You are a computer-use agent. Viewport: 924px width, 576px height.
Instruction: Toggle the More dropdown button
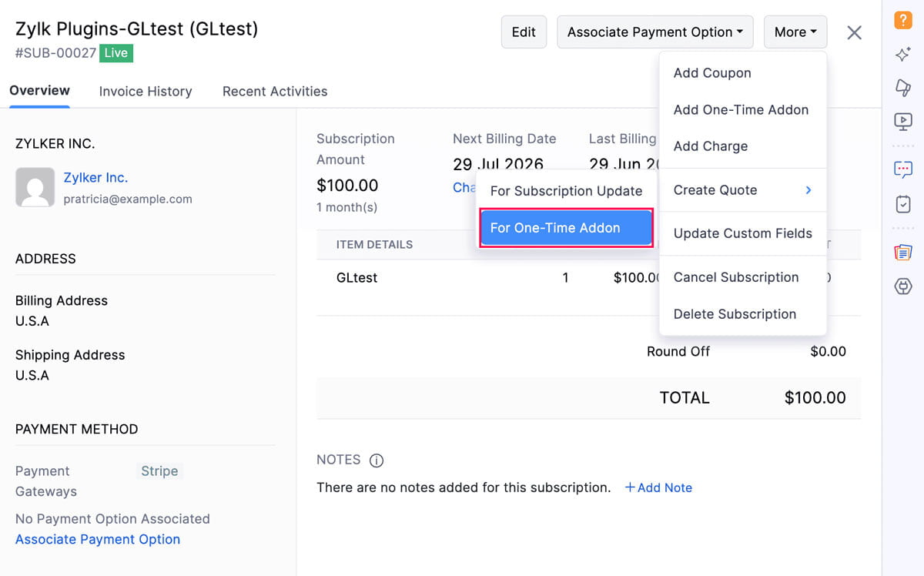point(795,32)
